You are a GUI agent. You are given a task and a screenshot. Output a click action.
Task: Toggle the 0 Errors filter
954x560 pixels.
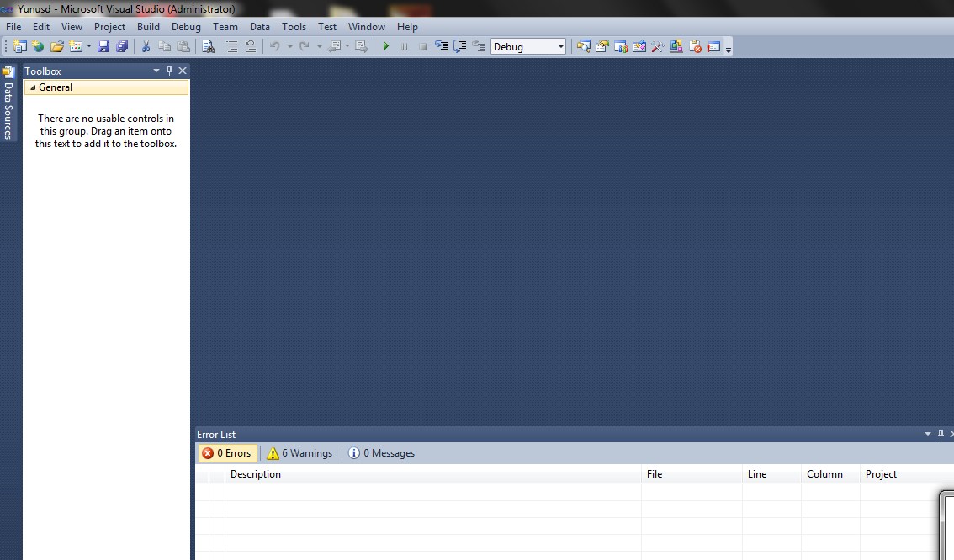point(227,453)
